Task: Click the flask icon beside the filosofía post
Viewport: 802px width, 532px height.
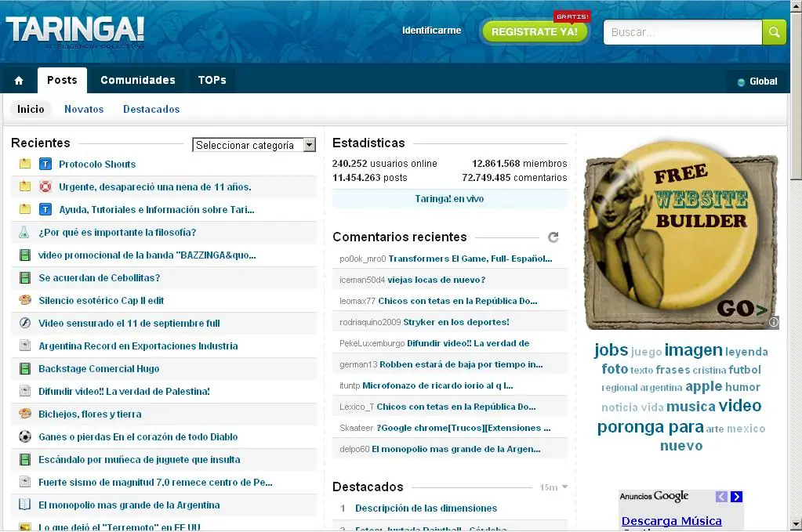Action: pyautogui.click(x=26, y=232)
